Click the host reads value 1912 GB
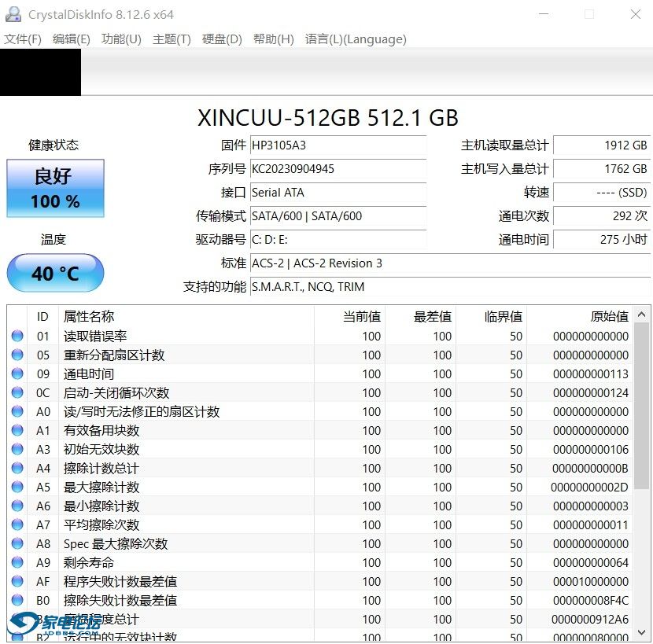Screen dimensions: 653x644 point(602,145)
